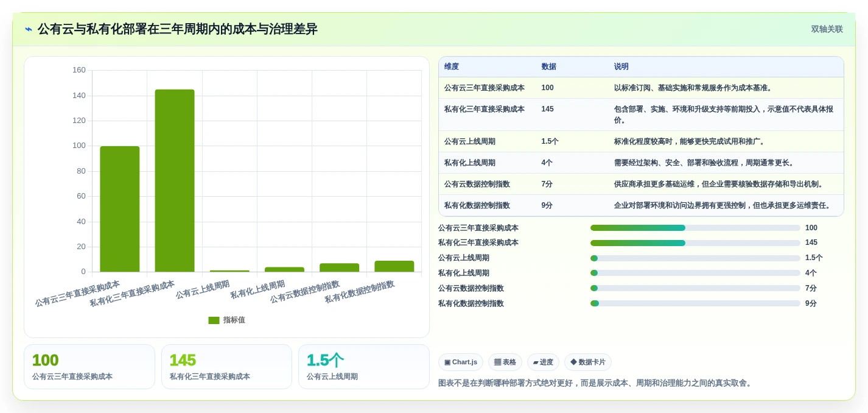Screen dimensions: 868x413
Task: Click the 说明 column header
Action: pyautogui.click(x=621, y=67)
